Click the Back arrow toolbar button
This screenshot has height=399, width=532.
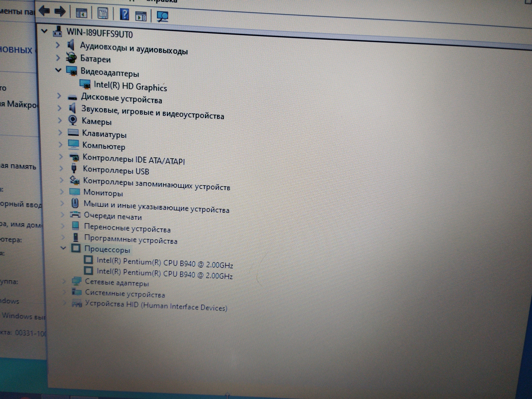point(45,11)
